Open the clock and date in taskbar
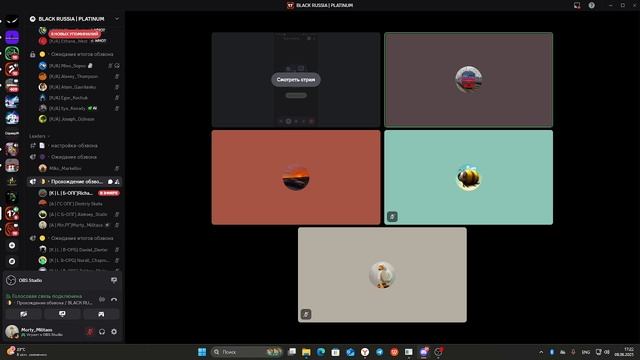The width and height of the screenshot is (640, 360). click(624, 352)
